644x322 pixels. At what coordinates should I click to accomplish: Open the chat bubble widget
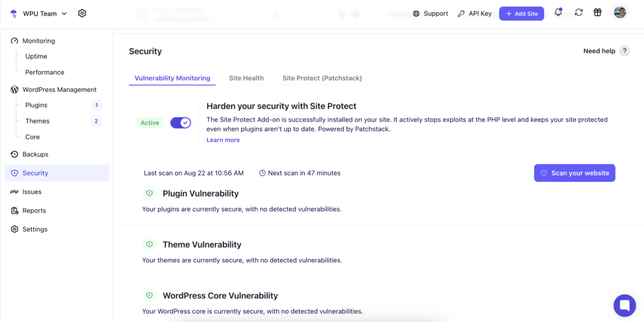tap(625, 305)
